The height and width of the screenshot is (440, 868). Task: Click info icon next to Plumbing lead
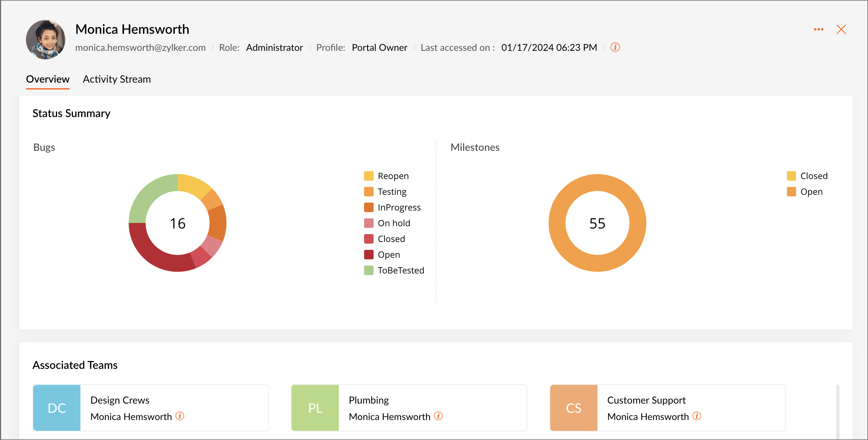[x=438, y=416]
